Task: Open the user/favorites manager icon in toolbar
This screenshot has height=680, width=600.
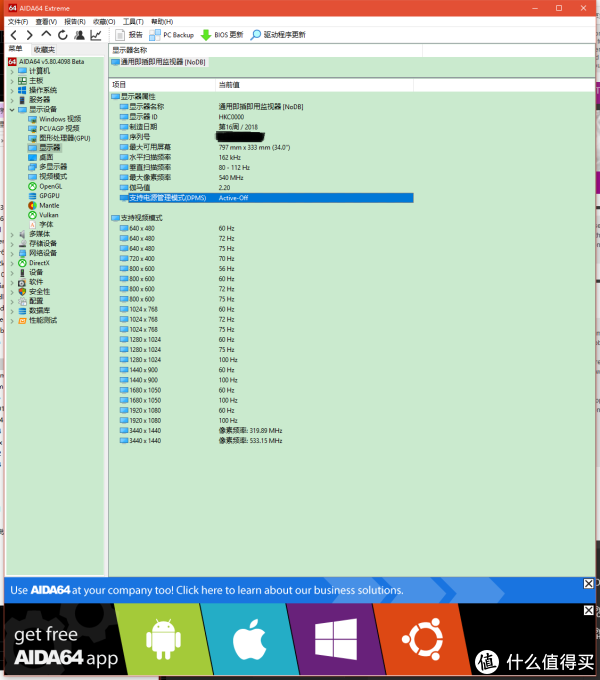Action: coord(79,35)
